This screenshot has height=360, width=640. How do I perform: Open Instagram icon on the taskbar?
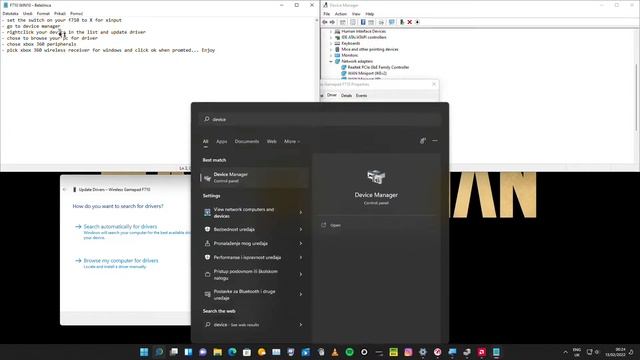[408, 352]
